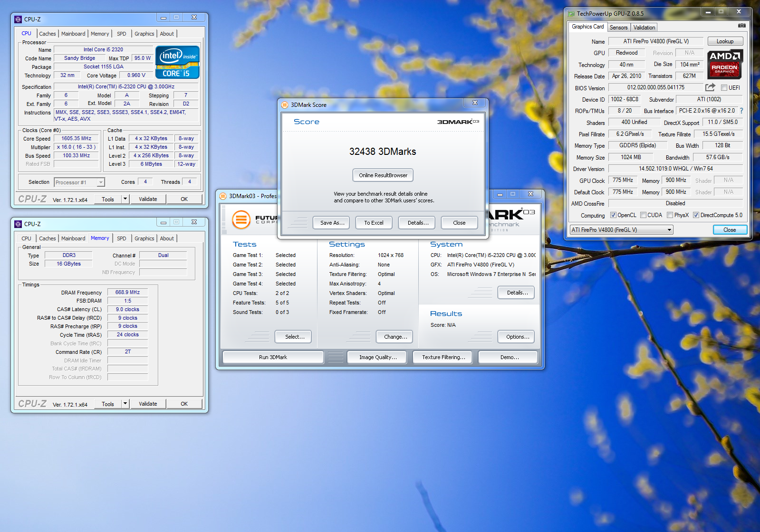Toggle the DirectCompute 5.0 checkbox
Screen dimensions: 760x532
click(x=696, y=215)
